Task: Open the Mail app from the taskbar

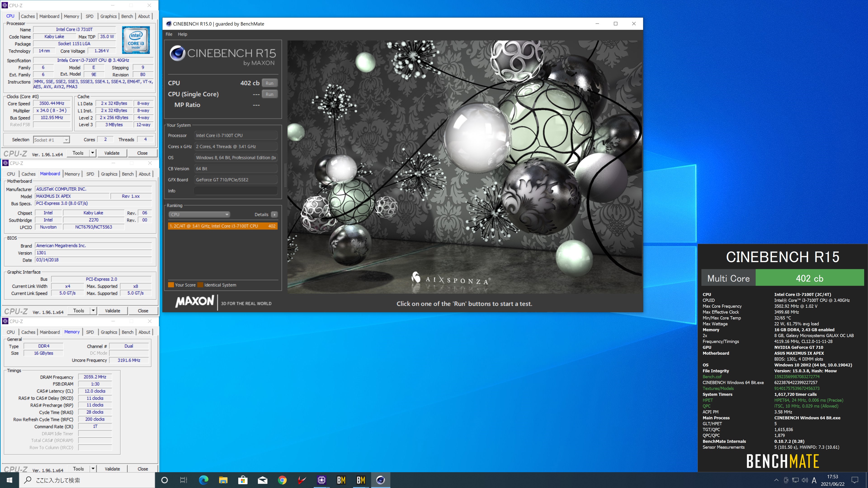Action: tap(262, 480)
